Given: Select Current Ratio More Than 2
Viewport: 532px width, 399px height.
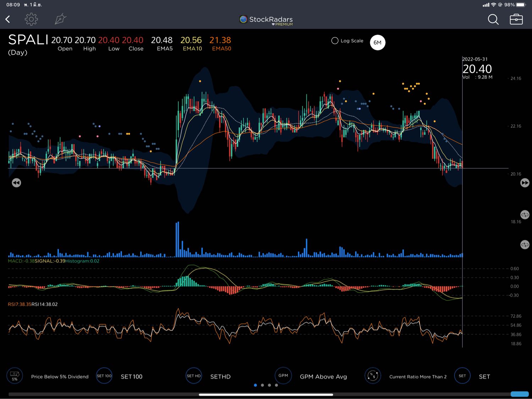Looking at the screenshot, I should coord(418,377).
